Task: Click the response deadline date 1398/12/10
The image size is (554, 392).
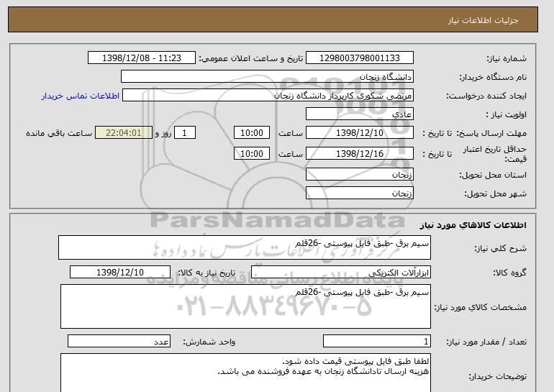Action: tap(359, 133)
